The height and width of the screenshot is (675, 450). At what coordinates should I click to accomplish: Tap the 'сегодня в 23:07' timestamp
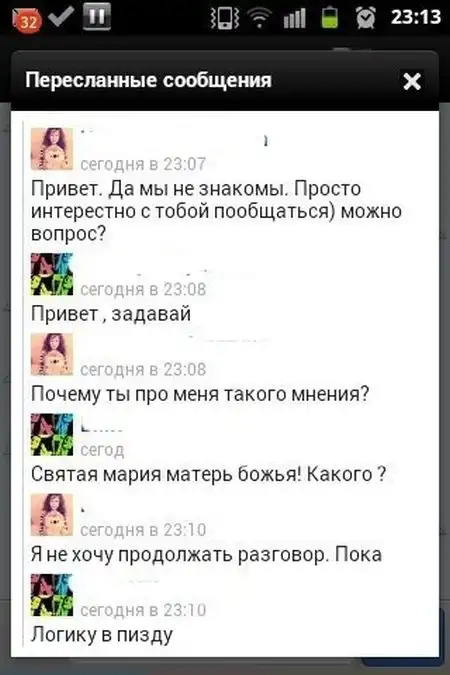click(x=143, y=164)
